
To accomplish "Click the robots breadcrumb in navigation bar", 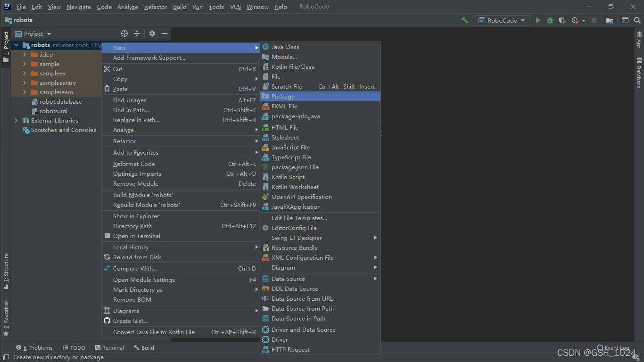I will pyautogui.click(x=19, y=20).
